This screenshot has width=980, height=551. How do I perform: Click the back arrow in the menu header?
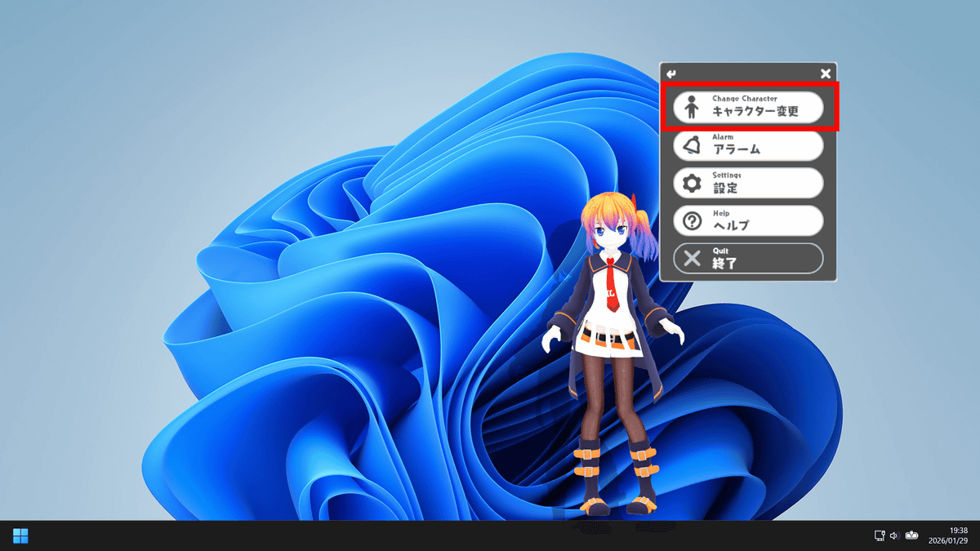coord(671,73)
